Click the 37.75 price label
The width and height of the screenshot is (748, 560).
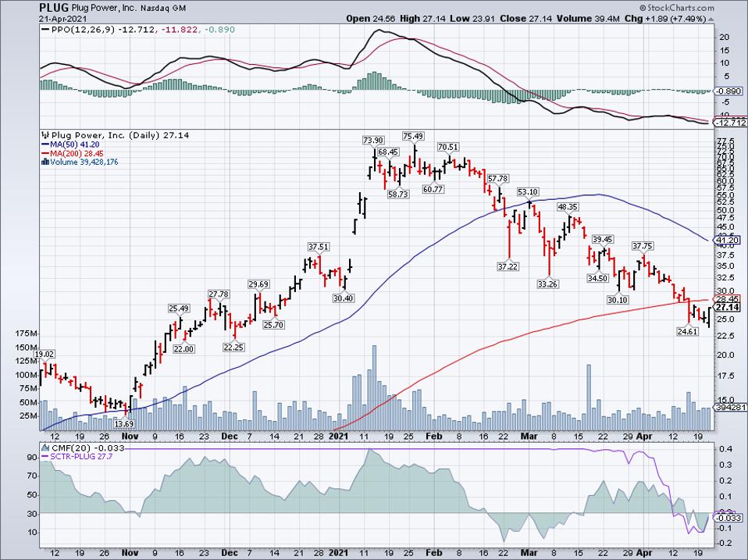(643, 246)
